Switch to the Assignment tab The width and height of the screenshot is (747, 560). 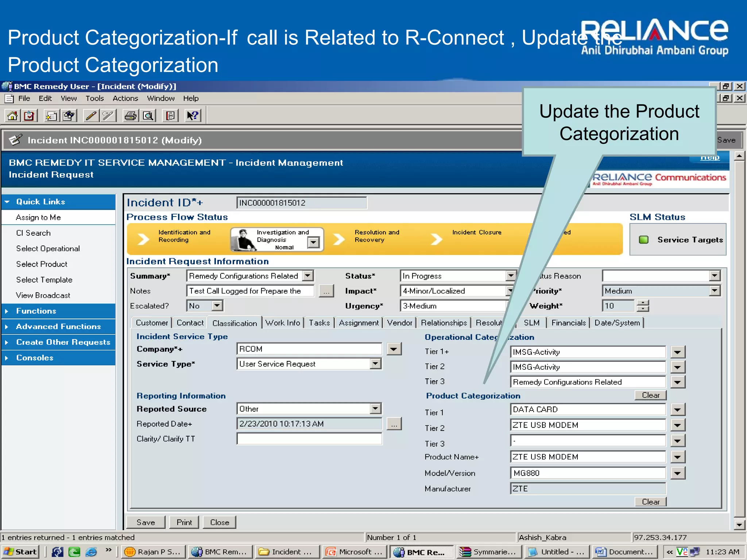(359, 323)
